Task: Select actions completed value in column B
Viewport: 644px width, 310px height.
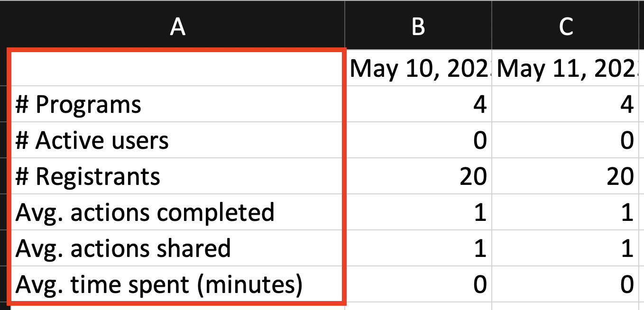Action: click(418, 212)
